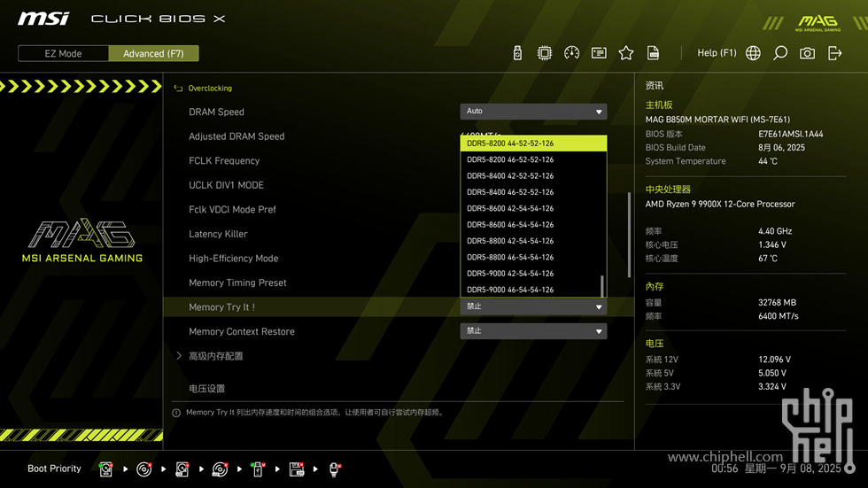Switch to Advanced (F7) tab
Screen dimensions: 868x488
pos(153,54)
